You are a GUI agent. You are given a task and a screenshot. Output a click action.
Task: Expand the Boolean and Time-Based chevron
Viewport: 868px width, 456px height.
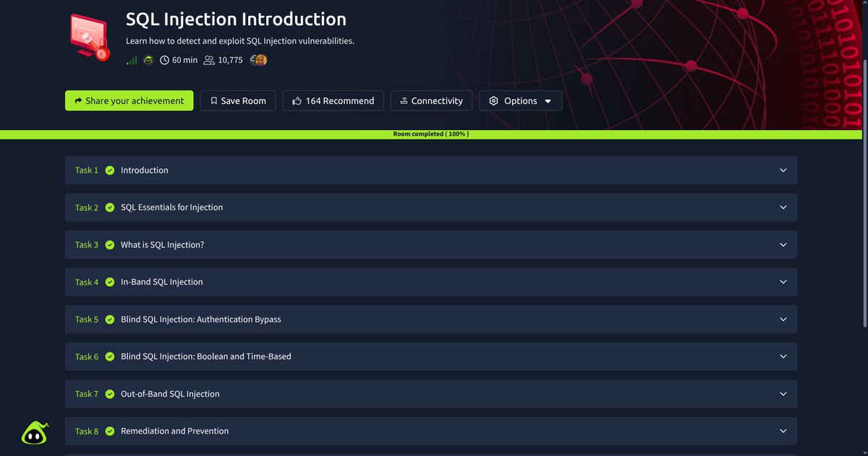(783, 356)
